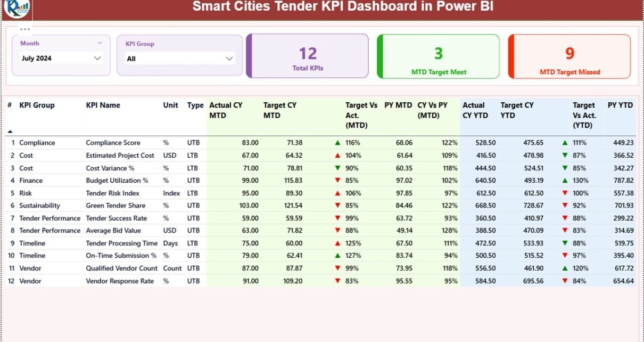Click green MTD down arrow in Cost Variance row

tap(337, 168)
